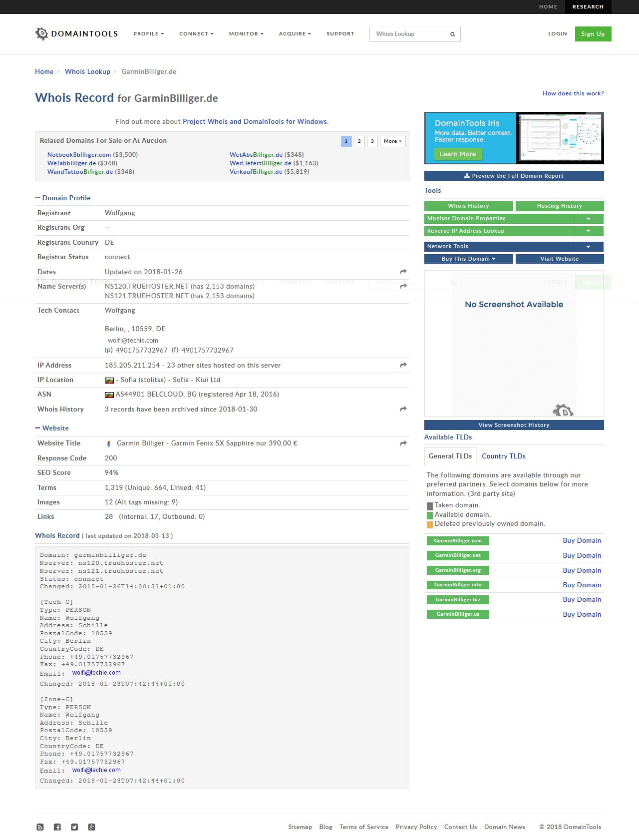Open the Profile menu in navigation

click(148, 34)
